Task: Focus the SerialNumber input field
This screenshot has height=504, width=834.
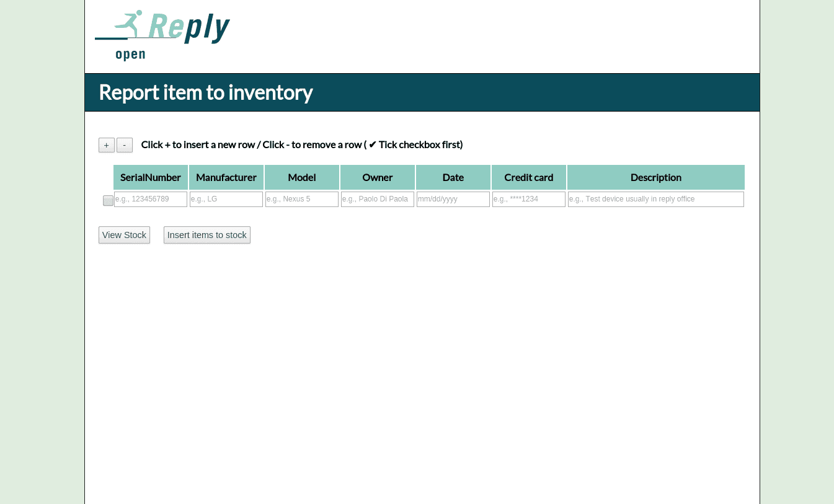Action: tap(151, 199)
